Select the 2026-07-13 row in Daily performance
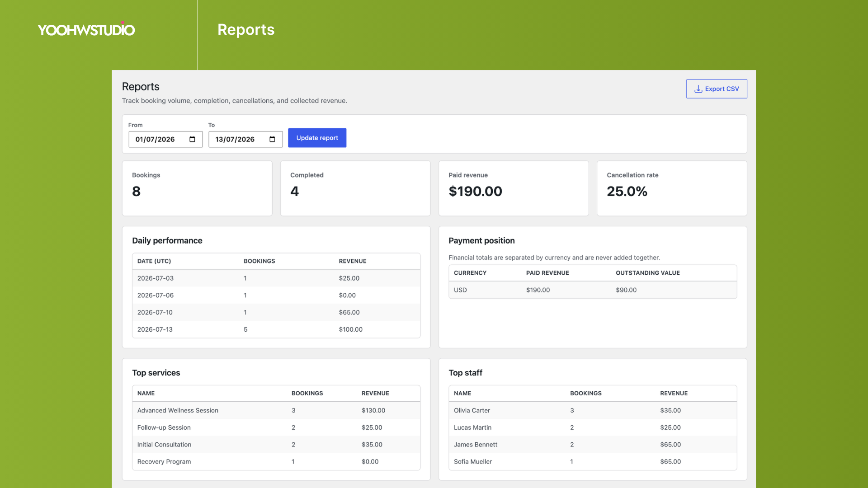868x488 pixels. pyautogui.click(x=276, y=329)
